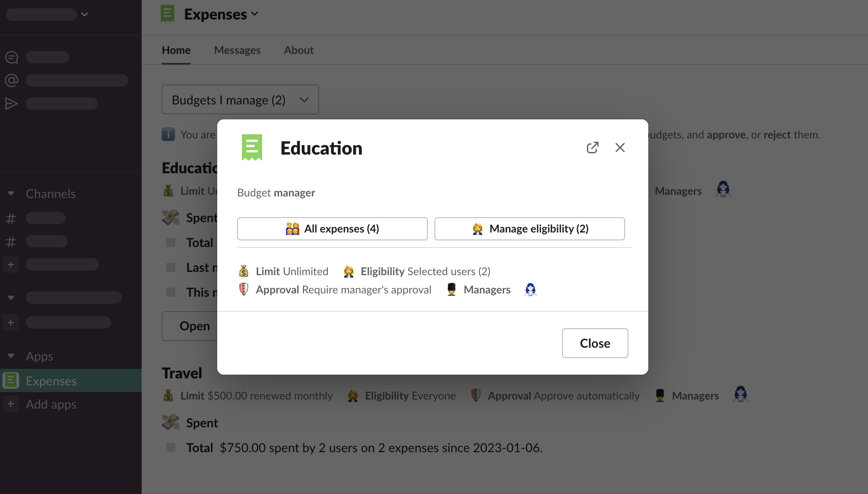Screen dimensions: 868x494
Task: Click the manager avatar in Education dialog
Action: click(530, 290)
